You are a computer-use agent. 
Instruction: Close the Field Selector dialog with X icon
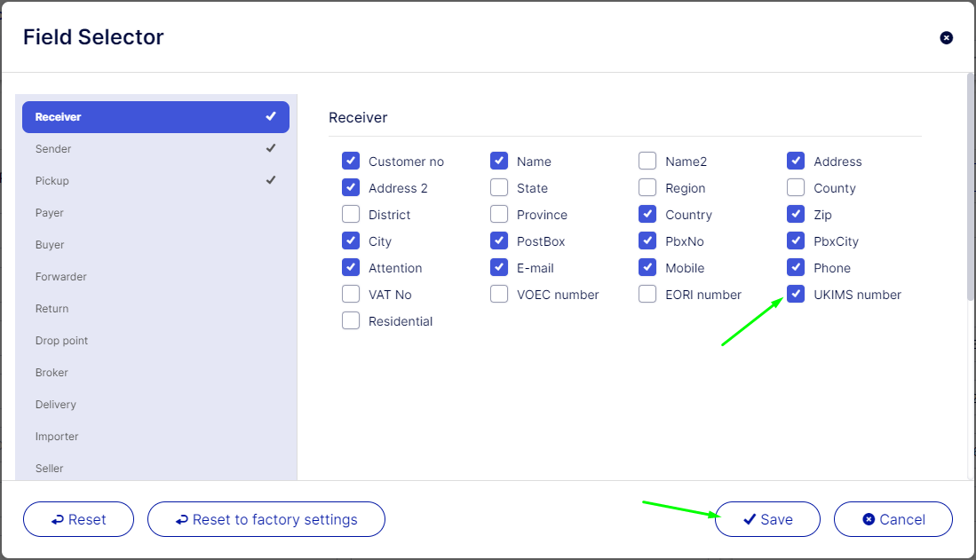point(946,37)
